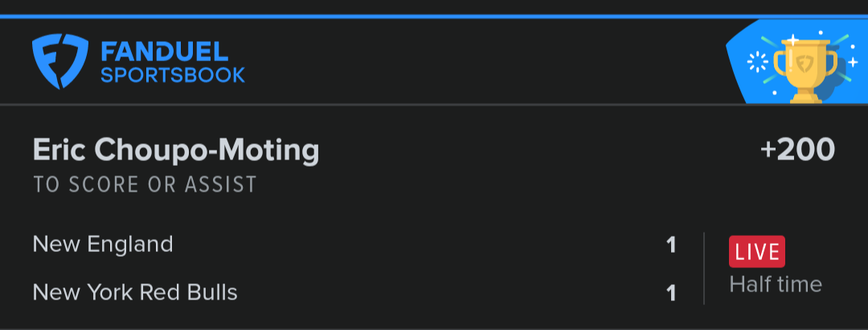Image resolution: width=868 pixels, height=330 pixels.
Task: Open the FANDUEL wordmark link
Action: tap(165, 52)
